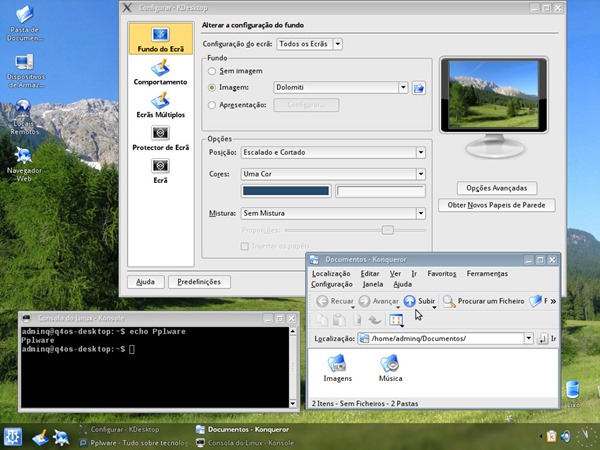Click the clipboard Klipper icon in system tray
The height and width of the screenshot is (450, 600).
click(551, 436)
